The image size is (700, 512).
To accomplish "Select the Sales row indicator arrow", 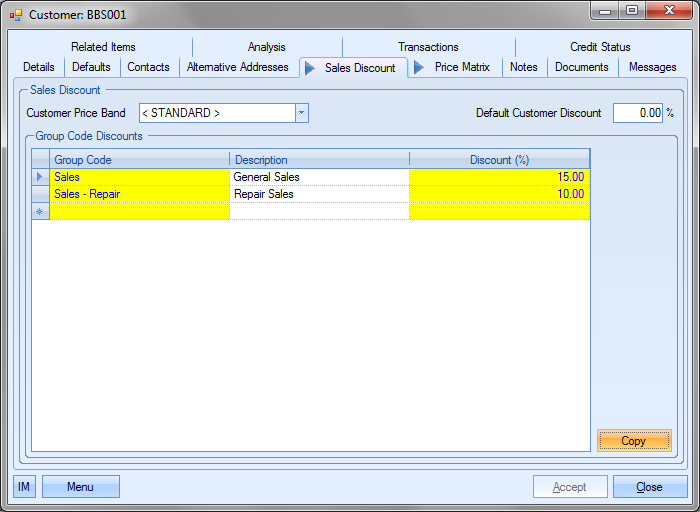I will (40, 177).
